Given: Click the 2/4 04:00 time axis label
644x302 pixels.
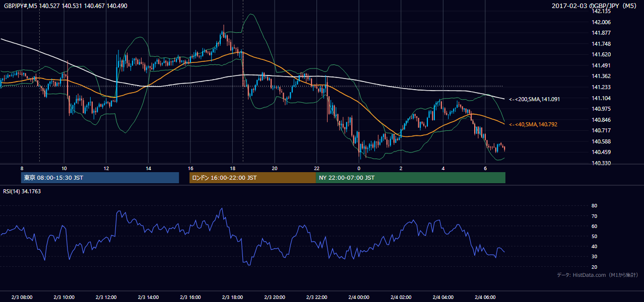Looking at the screenshot, I should 442,297.
